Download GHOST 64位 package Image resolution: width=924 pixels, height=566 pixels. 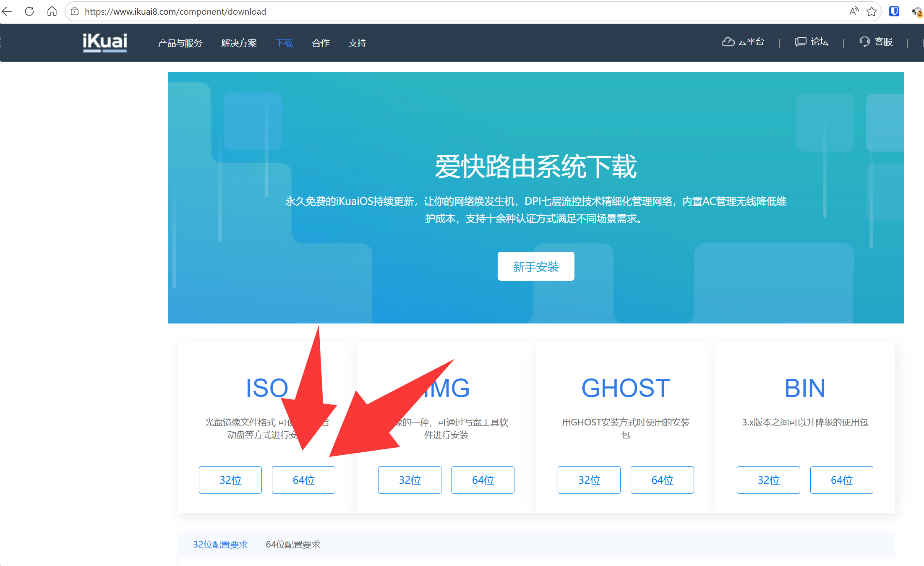[x=662, y=480]
